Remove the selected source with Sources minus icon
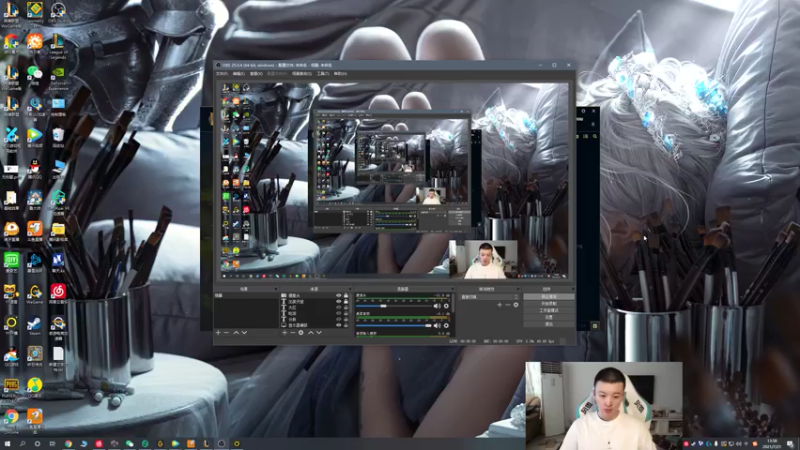Image resolution: width=800 pixels, height=450 pixels. click(292, 333)
